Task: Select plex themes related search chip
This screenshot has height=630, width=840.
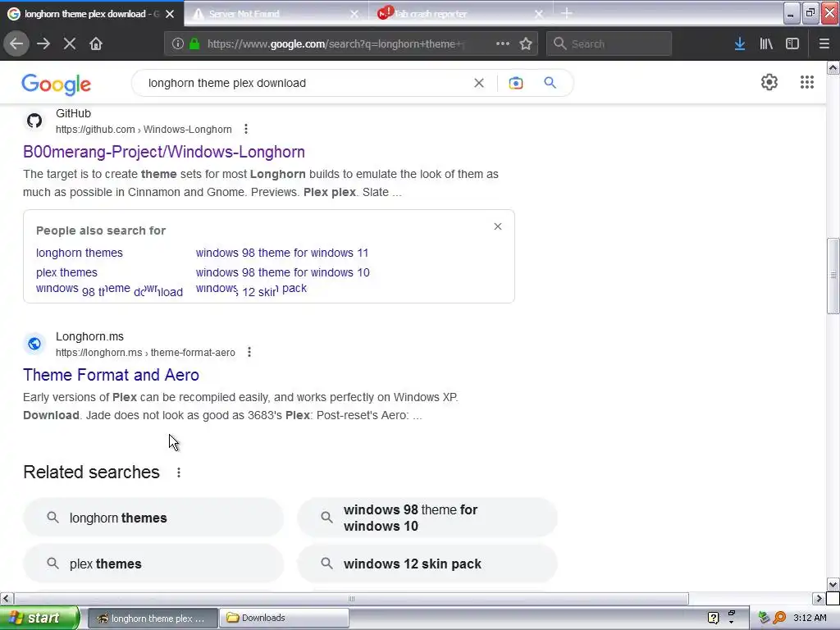Action: pos(153,564)
